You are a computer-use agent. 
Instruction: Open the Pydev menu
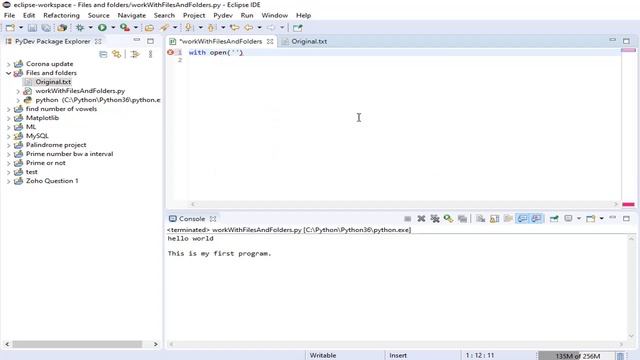click(223, 15)
